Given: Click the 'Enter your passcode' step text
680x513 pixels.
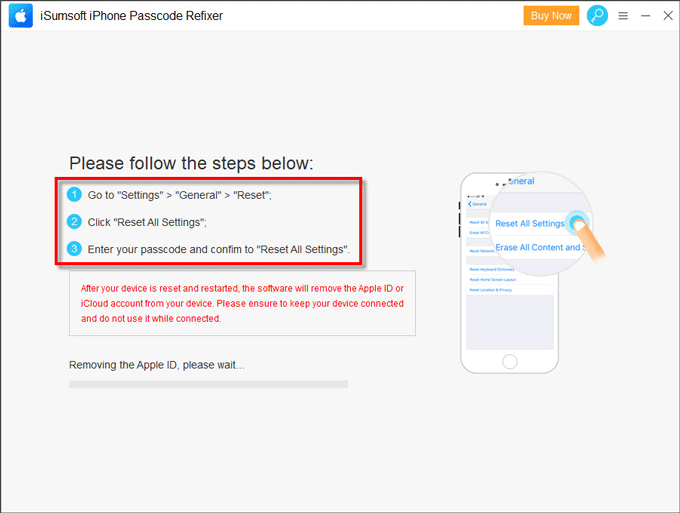Looking at the screenshot, I should pos(219,250).
